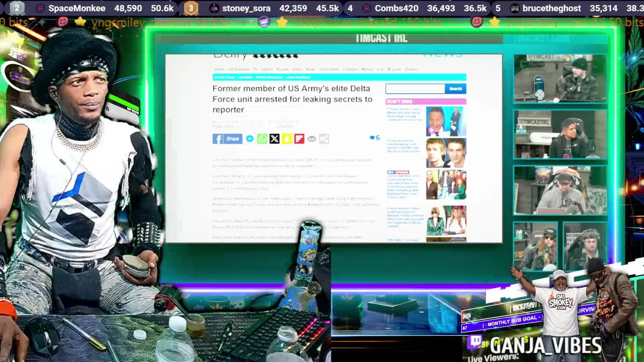Screen dimensions: 644x362
Task: Open the Anna Wintour and Melania thumbnail
Action: (446, 220)
